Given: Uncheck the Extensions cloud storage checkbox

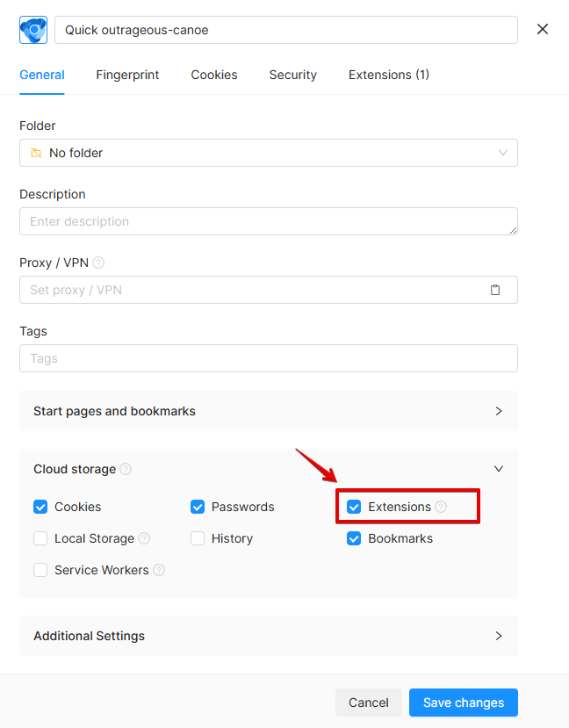Looking at the screenshot, I should point(354,507).
